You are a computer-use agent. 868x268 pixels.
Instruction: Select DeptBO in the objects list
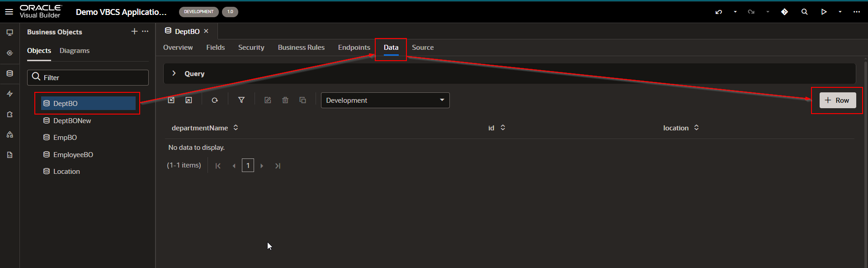(88, 103)
